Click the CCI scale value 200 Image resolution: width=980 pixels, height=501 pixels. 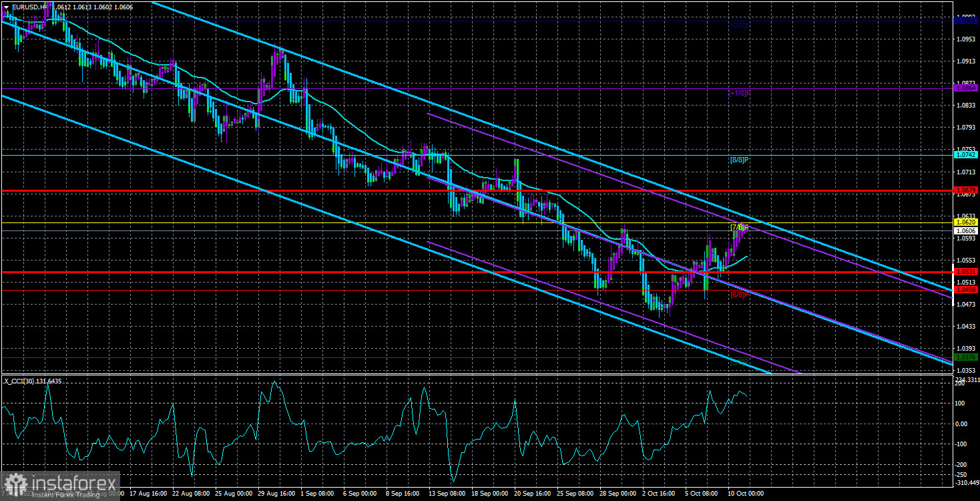(x=959, y=385)
